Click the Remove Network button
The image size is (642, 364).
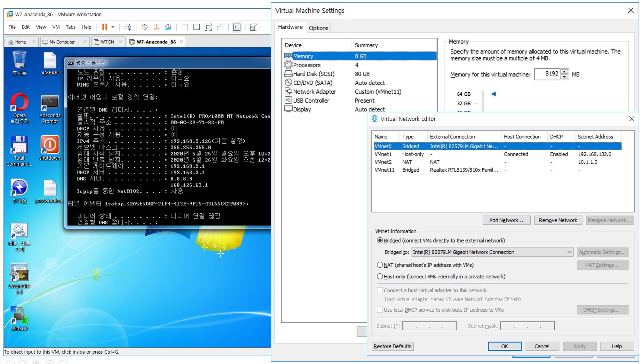pyautogui.click(x=558, y=220)
